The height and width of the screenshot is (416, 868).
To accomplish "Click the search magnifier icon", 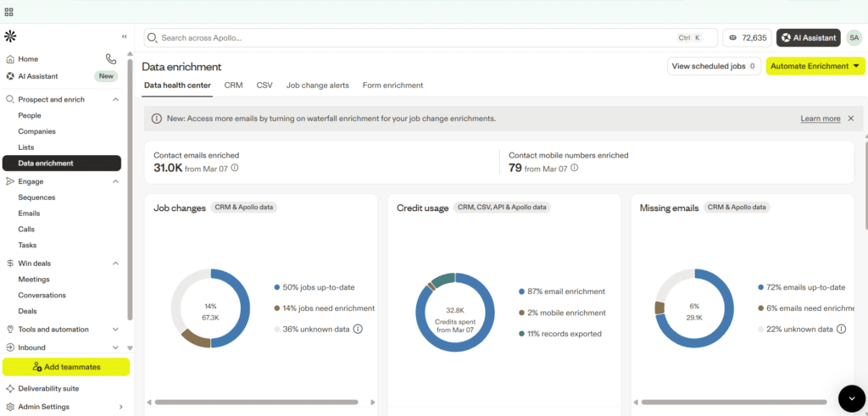I will [153, 38].
